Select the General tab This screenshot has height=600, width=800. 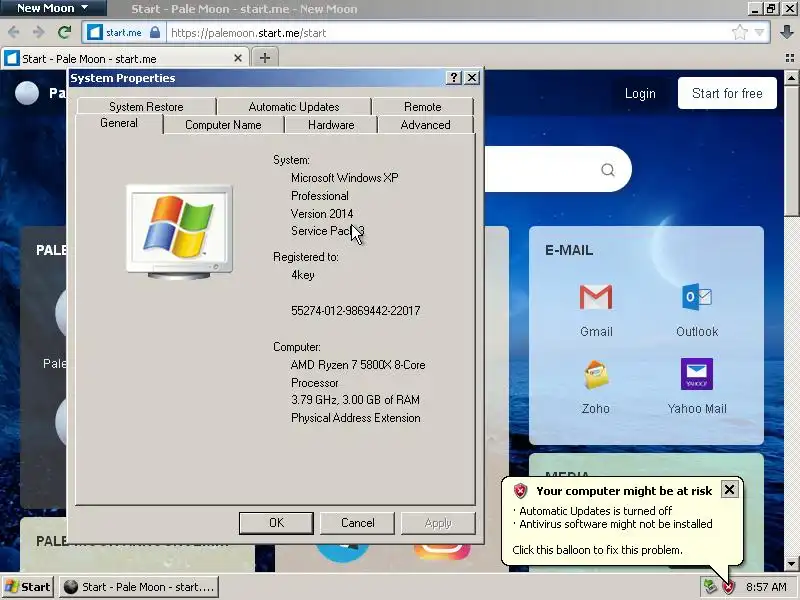pos(119,123)
